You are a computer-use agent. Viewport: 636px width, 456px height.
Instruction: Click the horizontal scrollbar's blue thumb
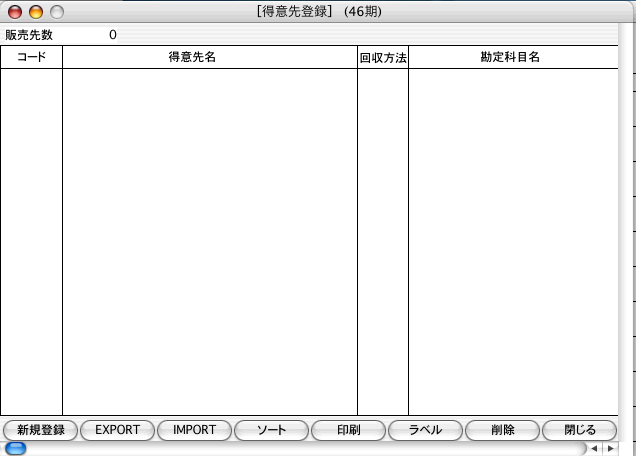point(16,449)
